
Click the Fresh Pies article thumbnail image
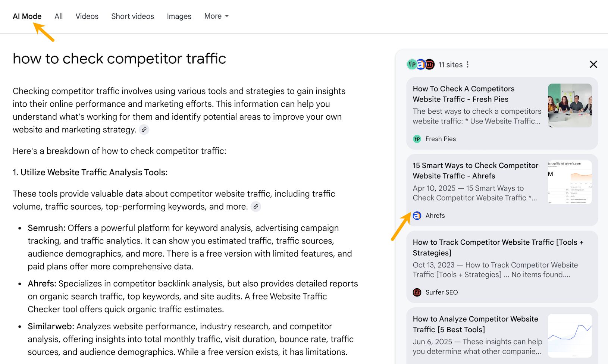point(570,105)
